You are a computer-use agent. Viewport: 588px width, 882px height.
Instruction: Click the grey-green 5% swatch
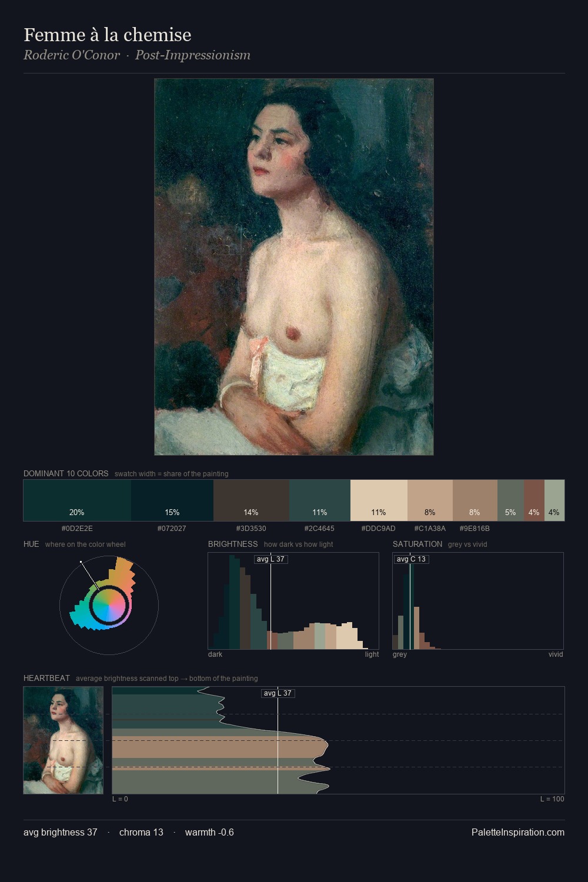point(510,500)
